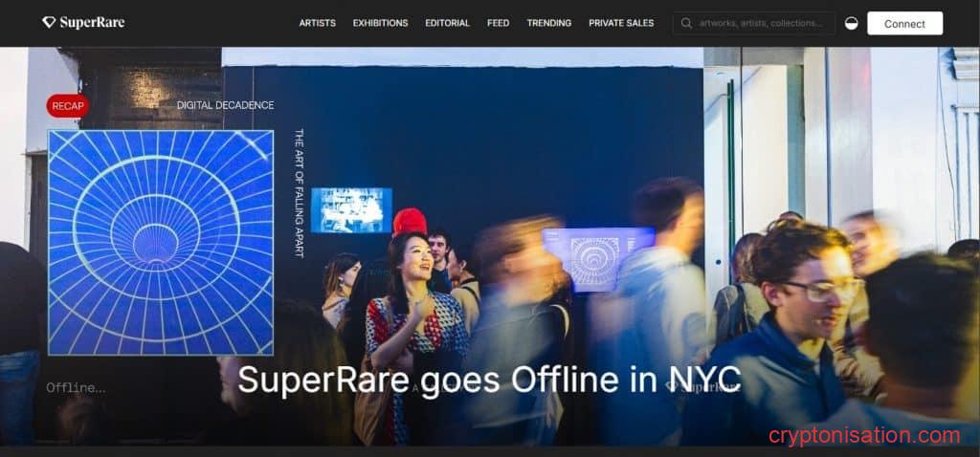Open the SuperRare home wordmark

[x=92, y=23]
